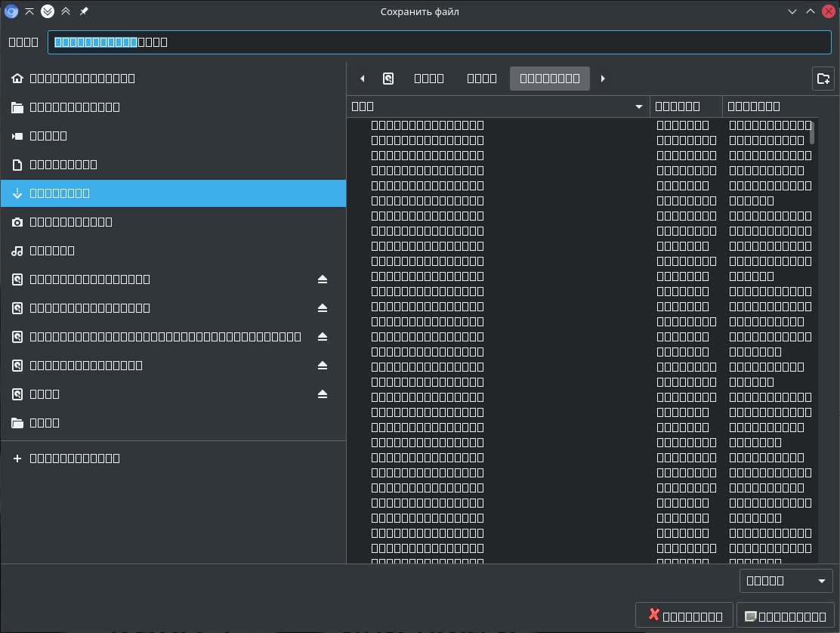The height and width of the screenshot is (633, 840).
Task: Create a new folder with the folder-plus icon
Action: 823,79
